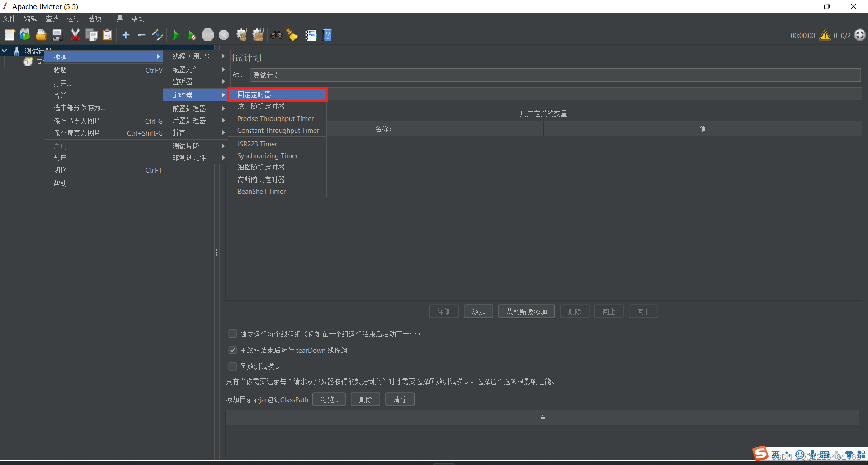Expand 非测试元件 submenu
This screenshot has height=465, width=868.
pyautogui.click(x=196, y=158)
